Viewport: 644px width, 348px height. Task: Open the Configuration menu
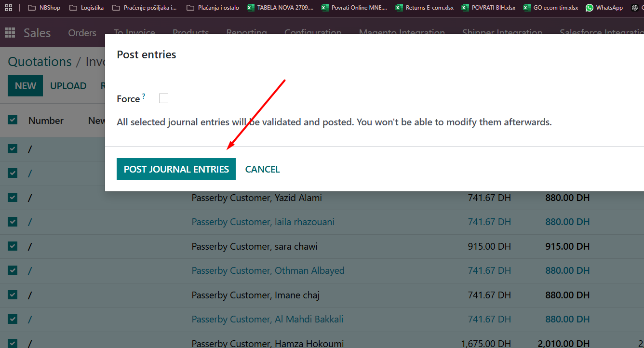coord(313,33)
